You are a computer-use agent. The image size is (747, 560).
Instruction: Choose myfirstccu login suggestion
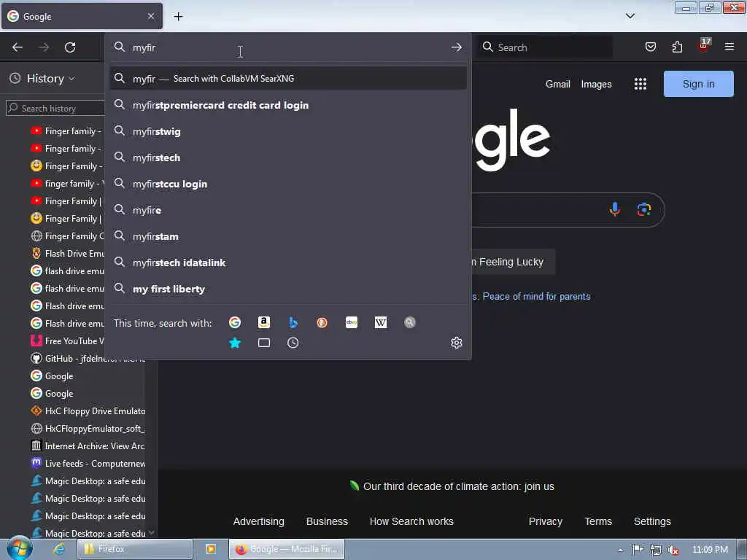[x=287, y=184]
